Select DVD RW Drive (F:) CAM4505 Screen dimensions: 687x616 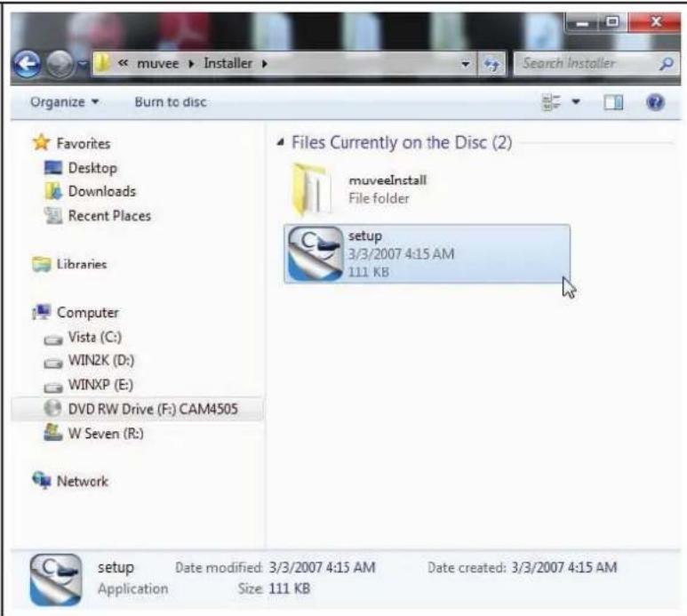click(x=153, y=409)
